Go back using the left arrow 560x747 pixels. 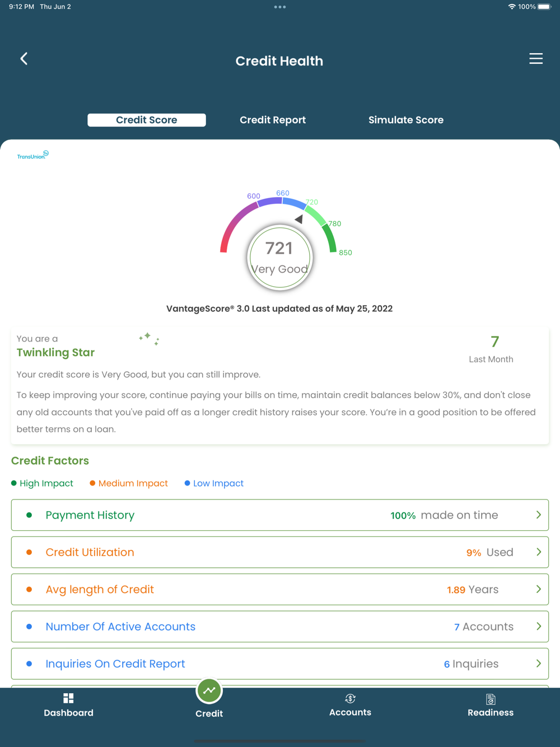[x=24, y=59]
